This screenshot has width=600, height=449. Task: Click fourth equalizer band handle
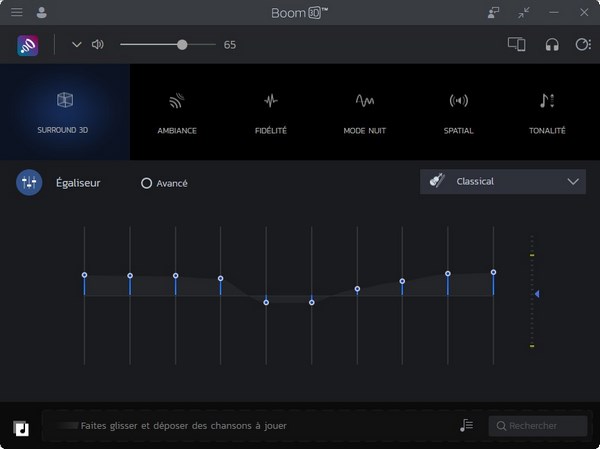point(220,278)
